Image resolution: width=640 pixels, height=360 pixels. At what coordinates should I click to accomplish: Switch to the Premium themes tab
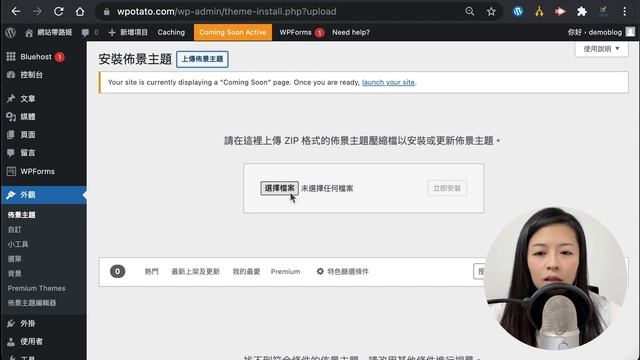coord(285,271)
